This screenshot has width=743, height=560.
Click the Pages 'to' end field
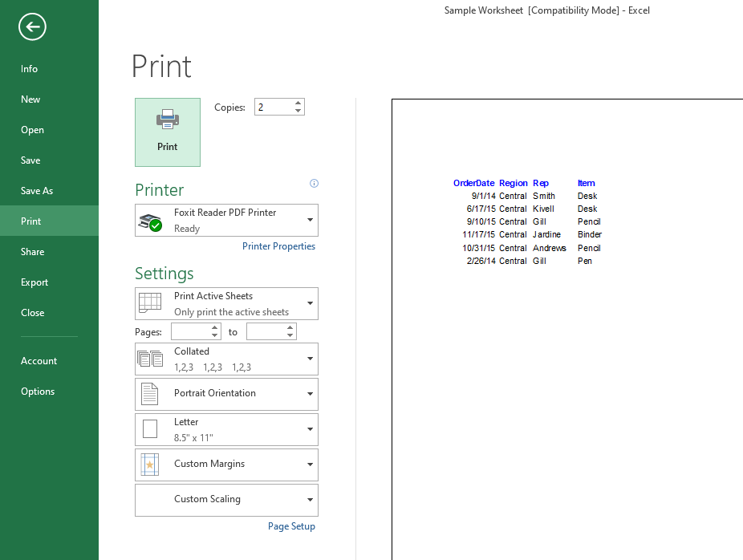[x=266, y=331]
